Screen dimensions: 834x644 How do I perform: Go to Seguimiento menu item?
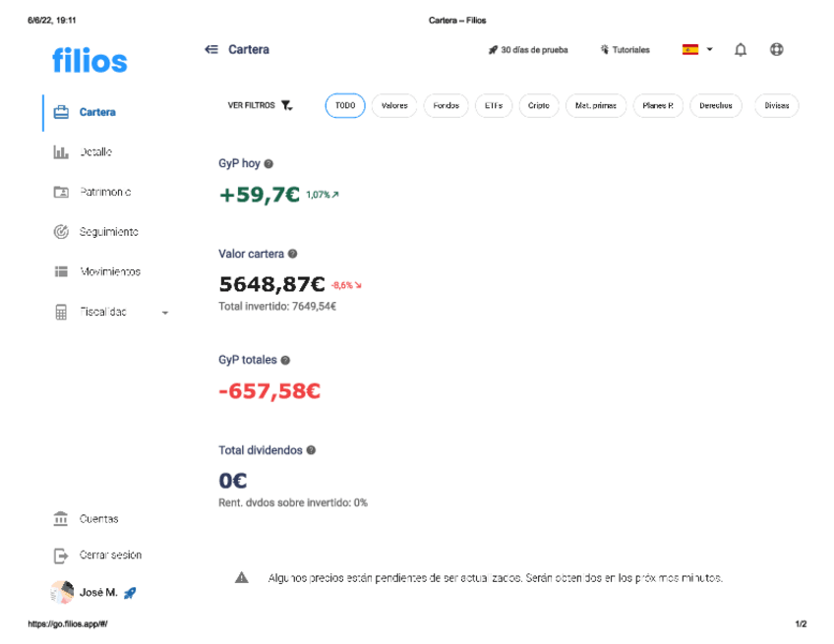109,232
